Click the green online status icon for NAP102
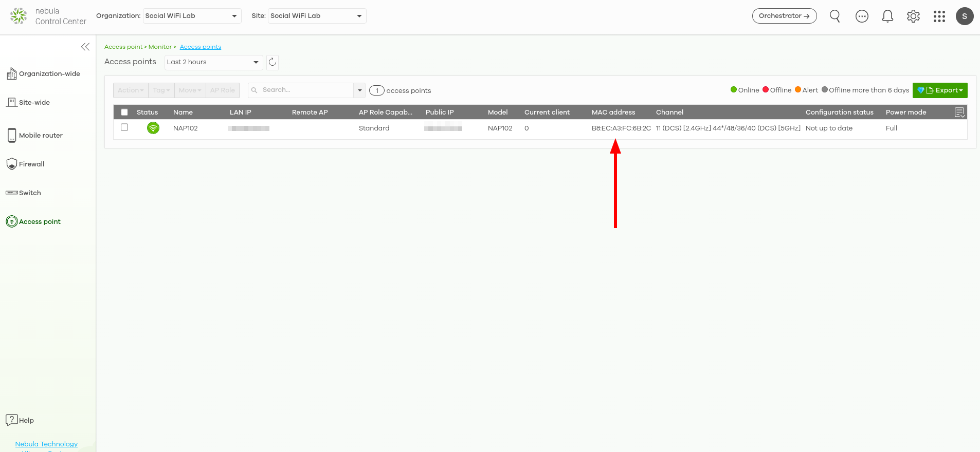 pyautogui.click(x=153, y=128)
